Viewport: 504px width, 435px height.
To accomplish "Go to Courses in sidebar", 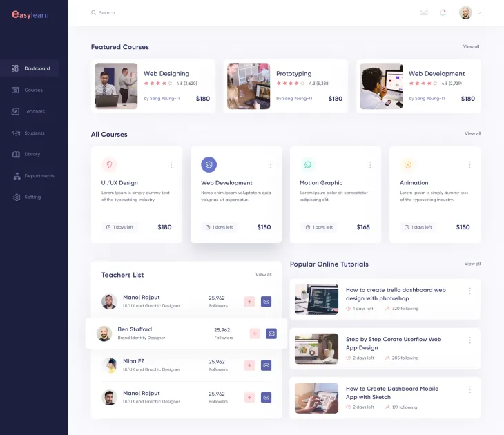I will pyautogui.click(x=33, y=90).
